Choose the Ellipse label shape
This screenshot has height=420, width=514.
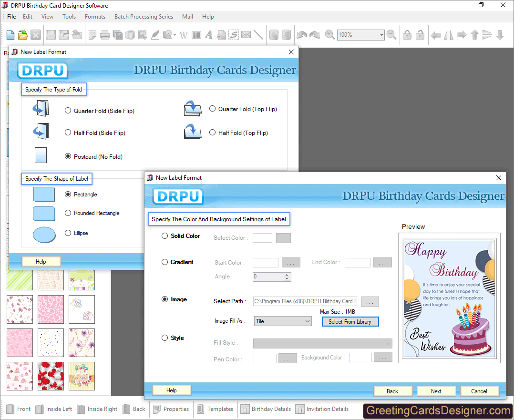(68, 233)
